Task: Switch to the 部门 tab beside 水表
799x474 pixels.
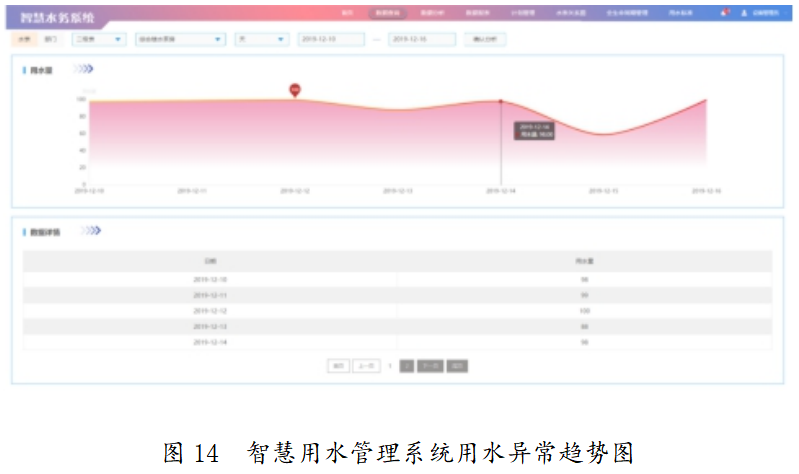Action: tap(50, 39)
